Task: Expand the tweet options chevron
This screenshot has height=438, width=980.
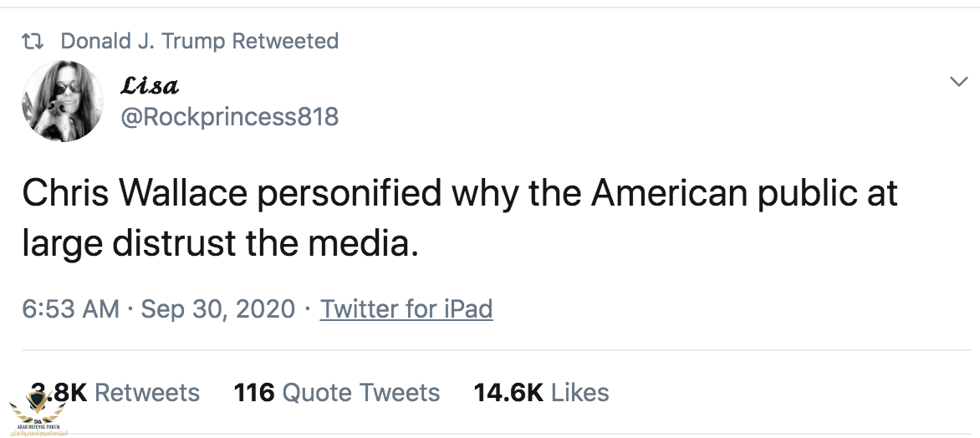Action: pyautogui.click(x=958, y=82)
